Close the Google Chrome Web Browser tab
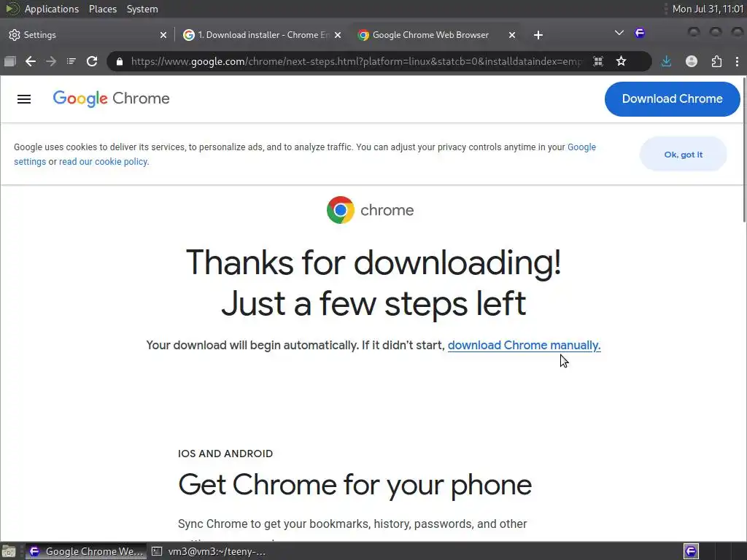 click(x=512, y=35)
